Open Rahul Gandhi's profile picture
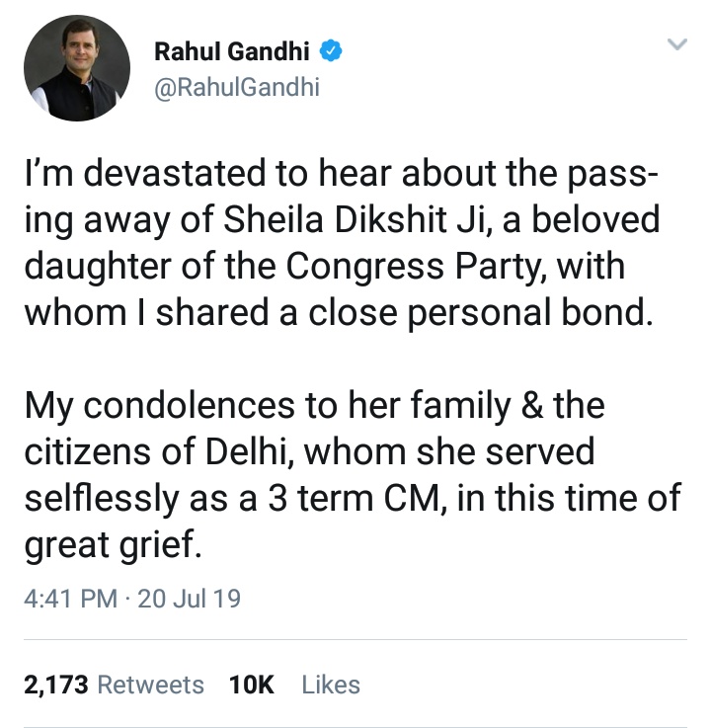Screen dimensions: 711x728 click(77, 69)
